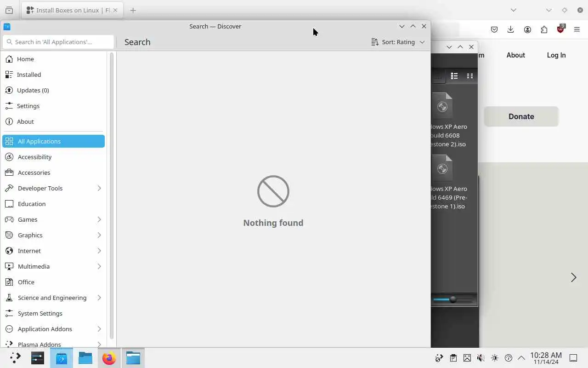Expand the Developer Tools category arrow

(x=99, y=188)
